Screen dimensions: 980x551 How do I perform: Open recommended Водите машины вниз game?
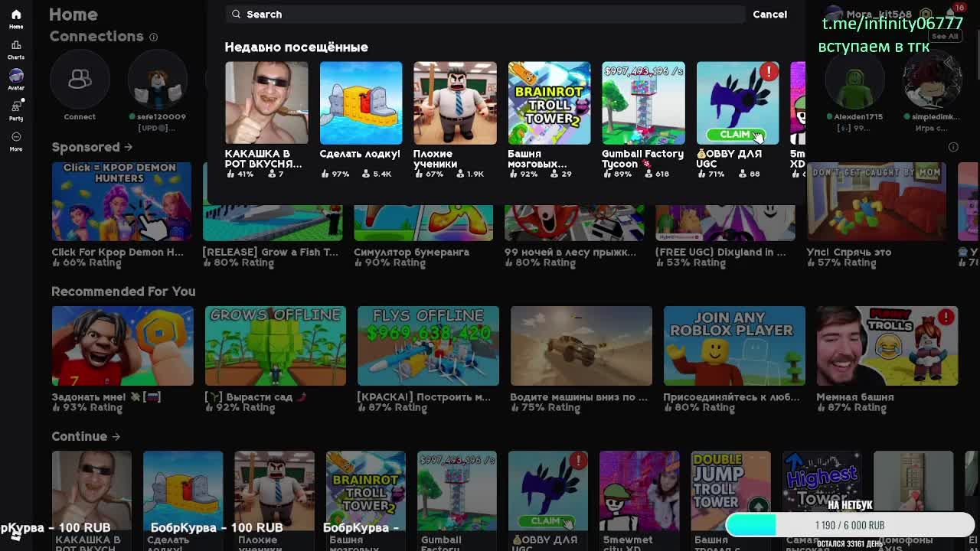point(581,346)
